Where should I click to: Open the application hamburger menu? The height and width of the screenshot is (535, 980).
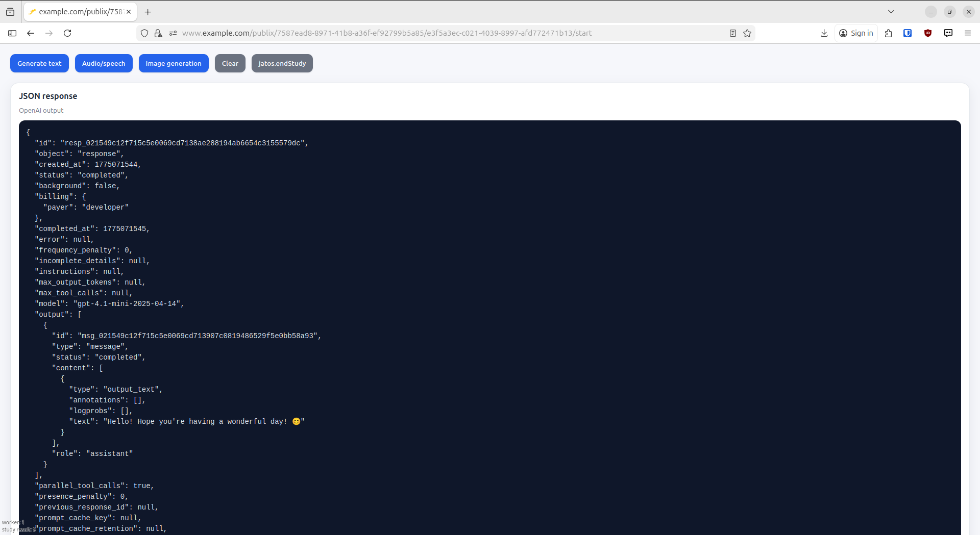point(967,33)
